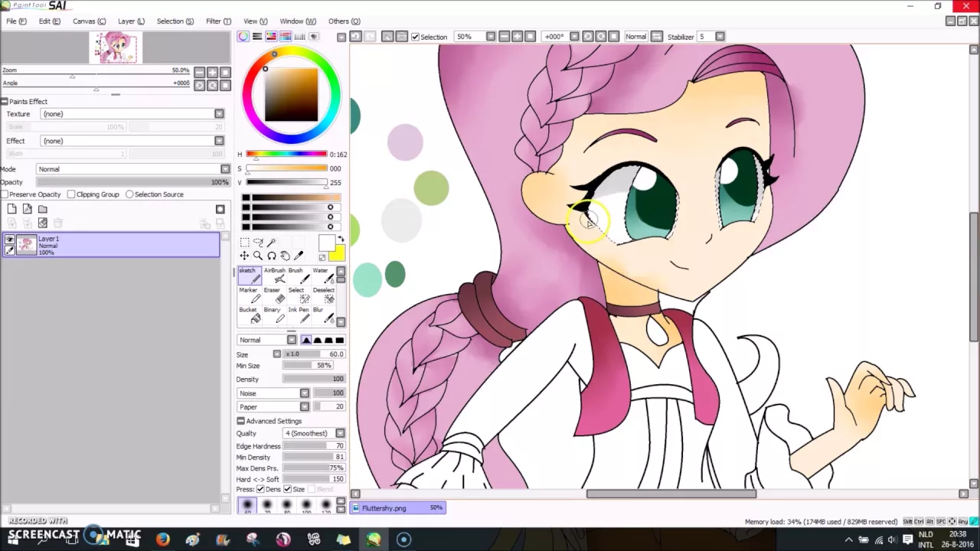Open the Window menu
The height and width of the screenshot is (551, 980).
[x=297, y=21]
